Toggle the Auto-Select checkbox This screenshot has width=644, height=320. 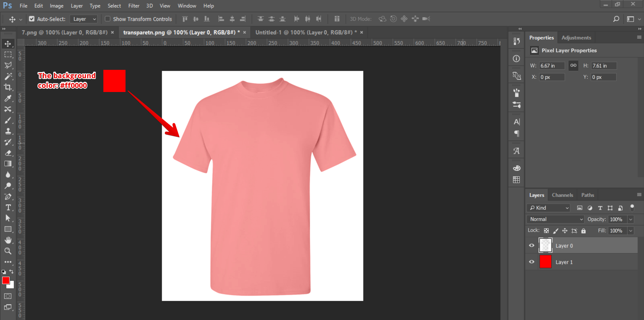(32, 19)
